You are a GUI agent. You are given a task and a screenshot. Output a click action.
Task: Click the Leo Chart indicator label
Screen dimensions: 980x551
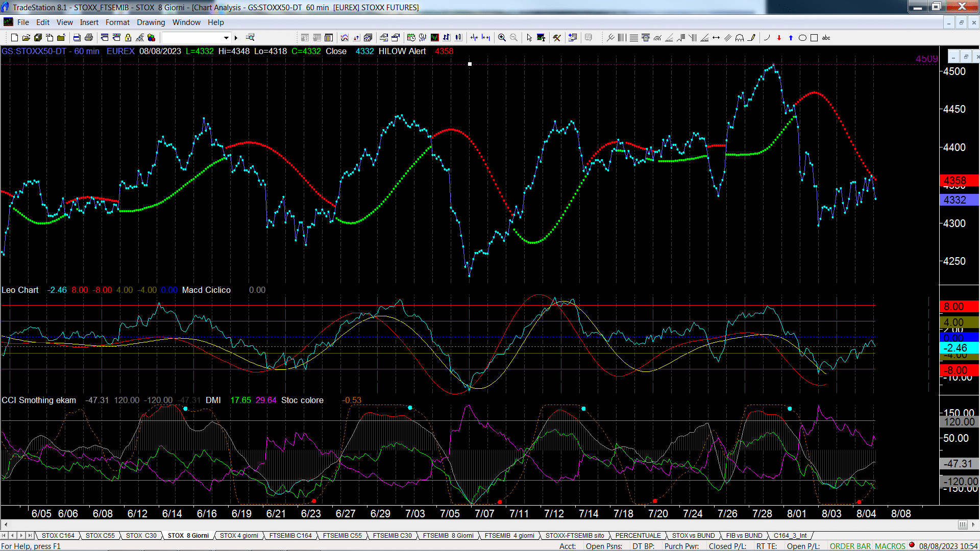(20, 290)
